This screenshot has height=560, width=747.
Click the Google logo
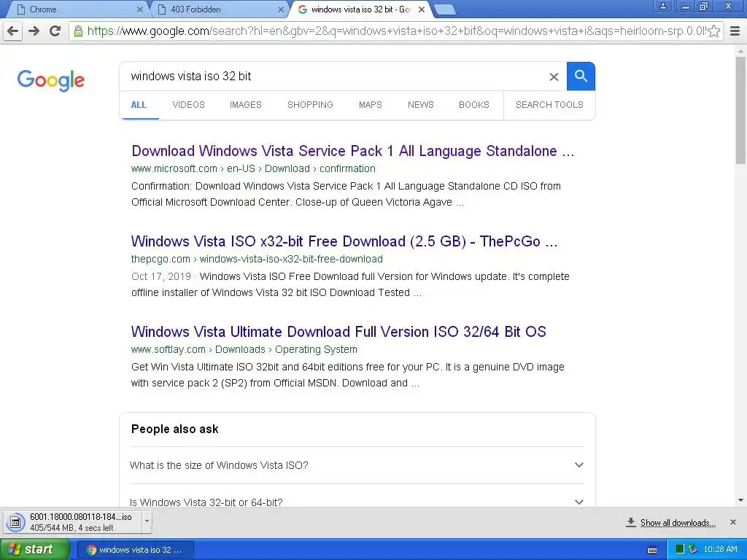[51, 80]
